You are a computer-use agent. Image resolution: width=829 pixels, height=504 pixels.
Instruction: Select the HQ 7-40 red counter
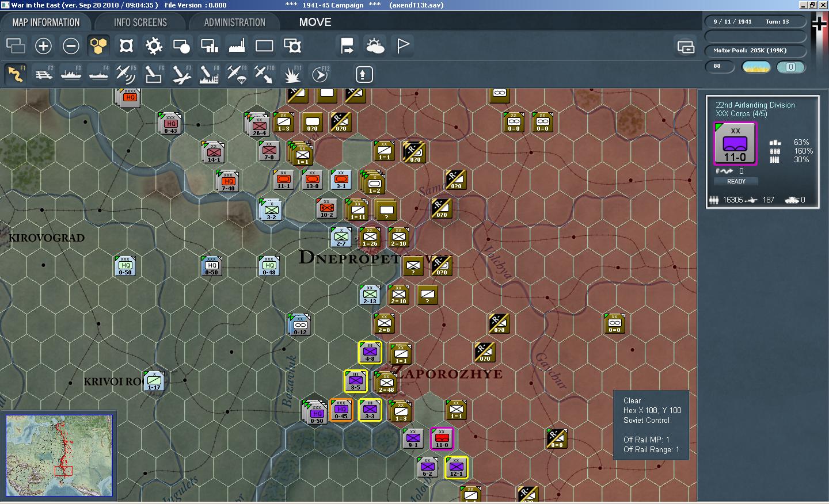tap(228, 181)
